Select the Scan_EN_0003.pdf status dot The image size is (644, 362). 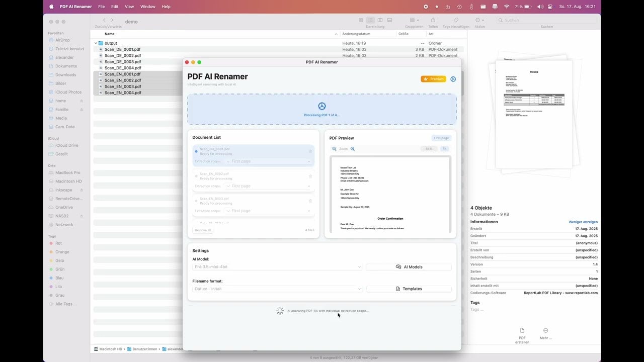tap(196, 201)
